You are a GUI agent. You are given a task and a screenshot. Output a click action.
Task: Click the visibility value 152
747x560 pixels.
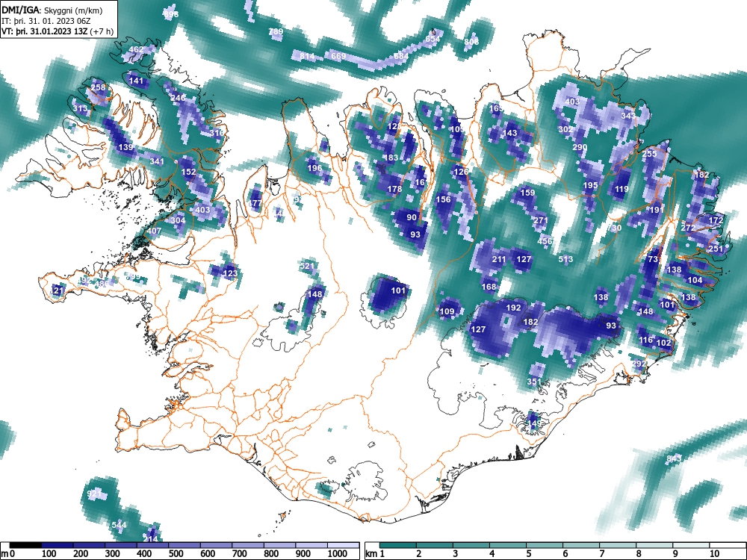189,172
